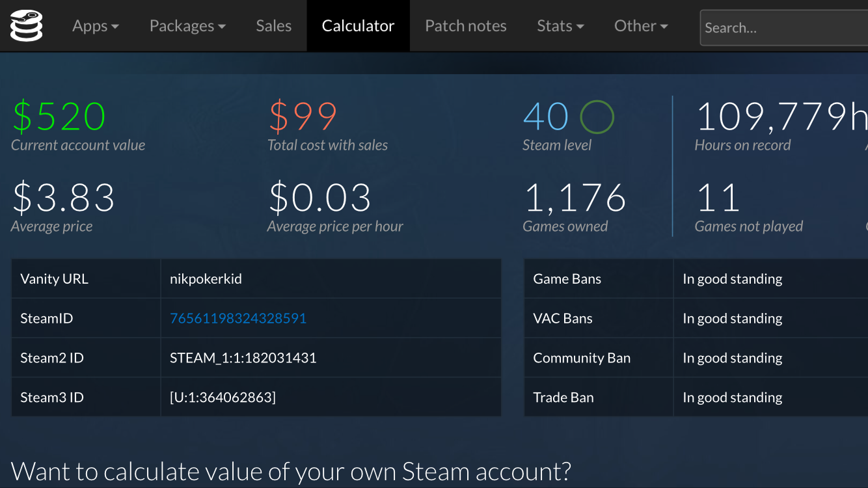Click the VAC Bans status cell
The image size is (868, 488).
733,318
